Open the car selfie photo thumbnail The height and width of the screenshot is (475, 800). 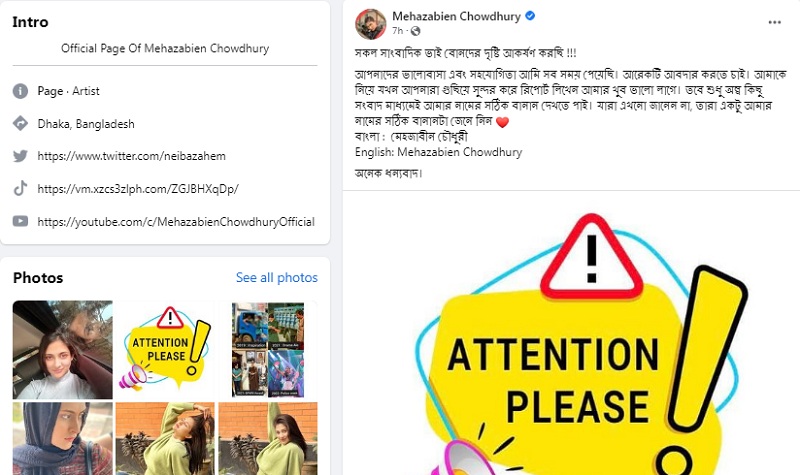63,349
